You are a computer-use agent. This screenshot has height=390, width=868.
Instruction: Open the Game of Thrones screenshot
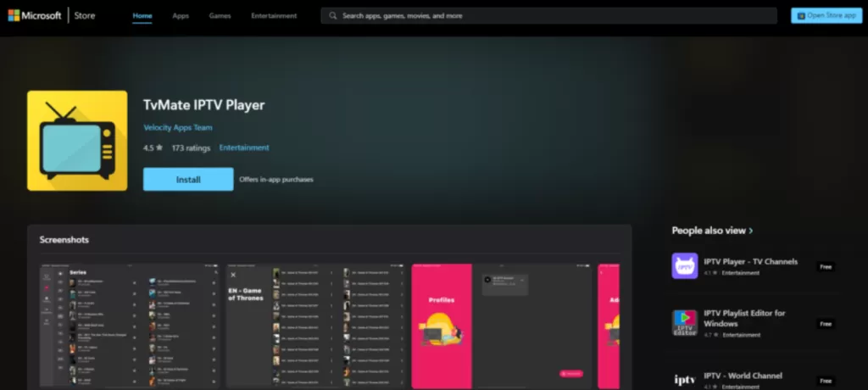coord(315,326)
